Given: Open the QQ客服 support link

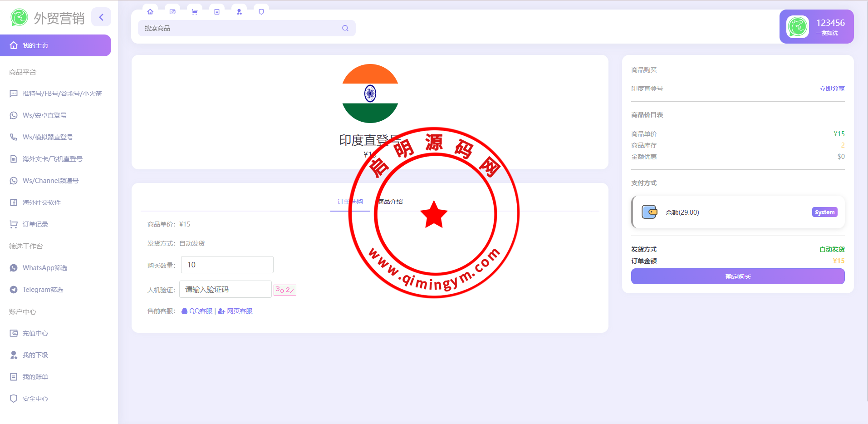Looking at the screenshot, I should (197, 311).
